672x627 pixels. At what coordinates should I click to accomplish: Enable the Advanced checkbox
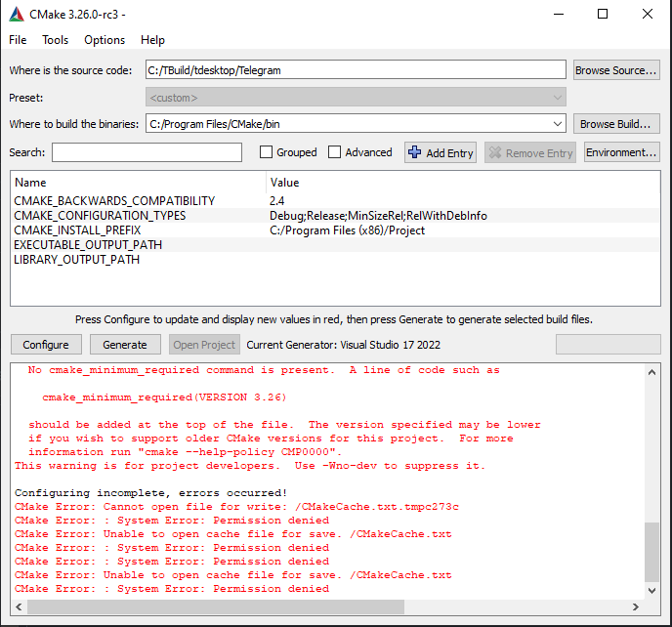click(334, 152)
